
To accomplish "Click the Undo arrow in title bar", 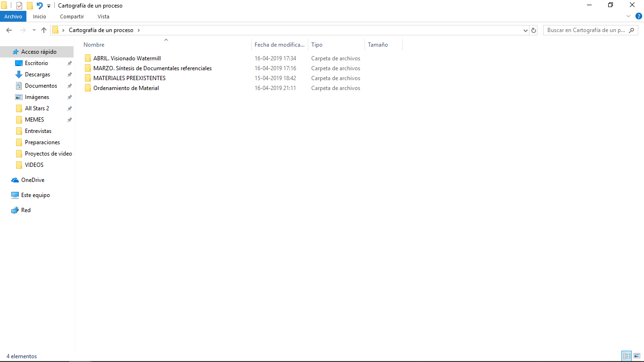I will 40,6.
